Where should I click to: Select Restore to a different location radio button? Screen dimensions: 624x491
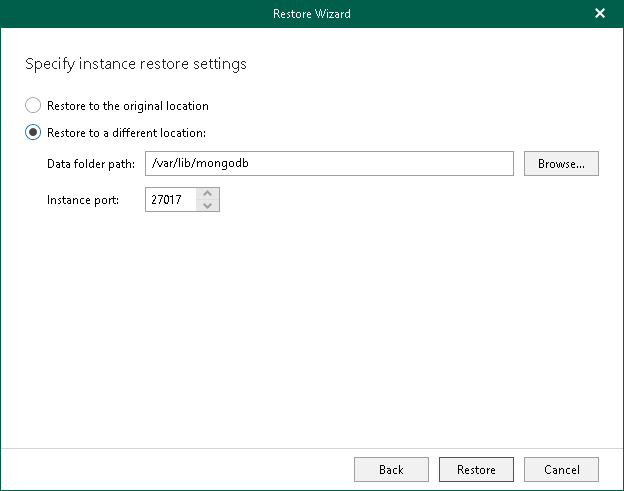[x=34, y=132]
